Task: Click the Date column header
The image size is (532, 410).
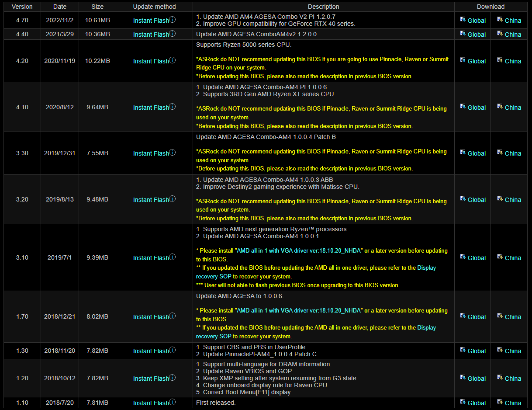Action: point(60,7)
